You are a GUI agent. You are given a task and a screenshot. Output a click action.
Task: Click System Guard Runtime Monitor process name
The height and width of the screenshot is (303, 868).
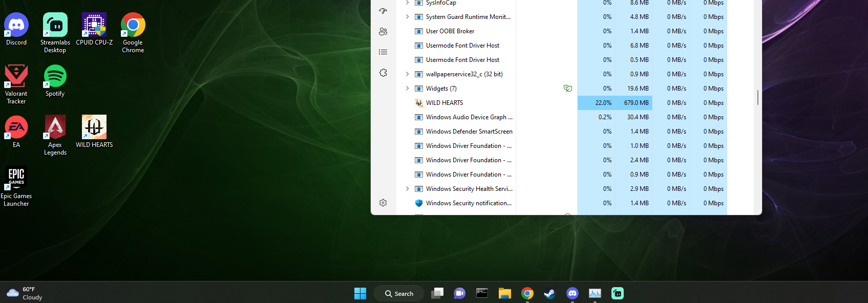[x=468, y=17]
